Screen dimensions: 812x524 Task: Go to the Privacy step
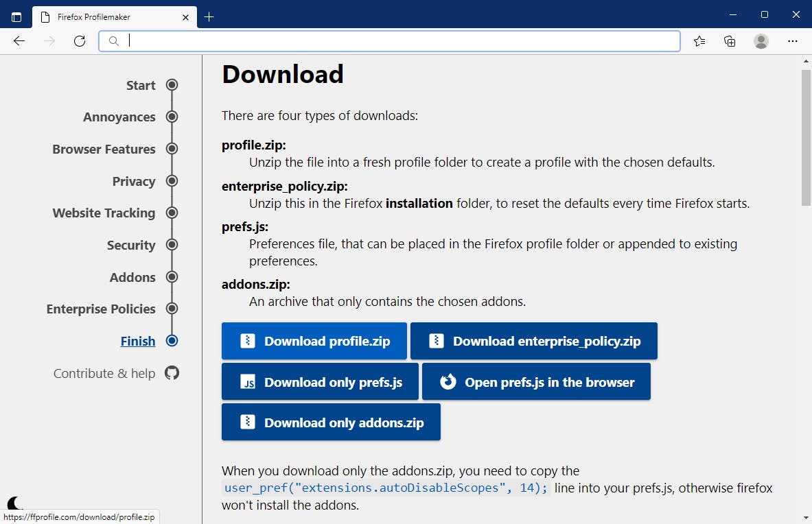click(x=134, y=182)
